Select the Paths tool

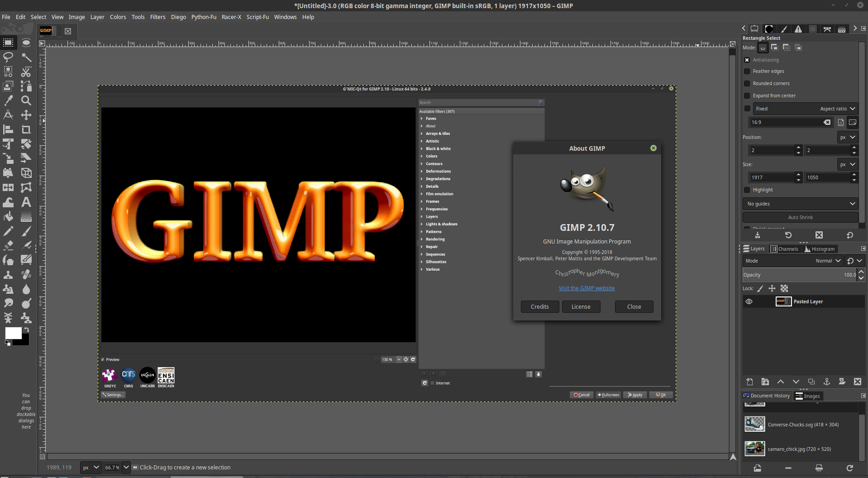click(26, 86)
